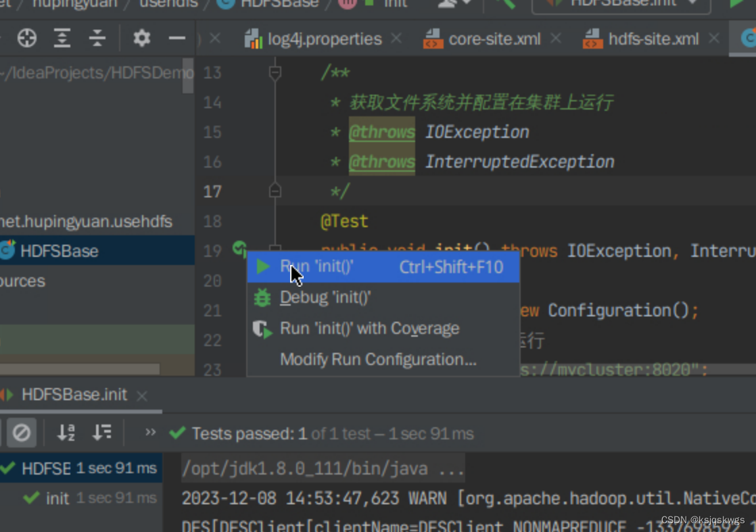Collapse all nodes using Collapse All icon
Screen dimensions: 756x532
click(97, 38)
